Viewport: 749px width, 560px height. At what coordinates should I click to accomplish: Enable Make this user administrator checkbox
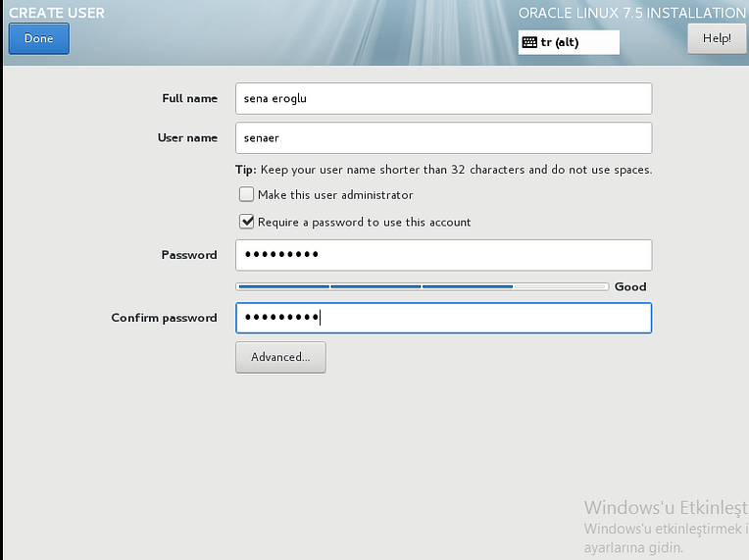[x=246, y=194]
